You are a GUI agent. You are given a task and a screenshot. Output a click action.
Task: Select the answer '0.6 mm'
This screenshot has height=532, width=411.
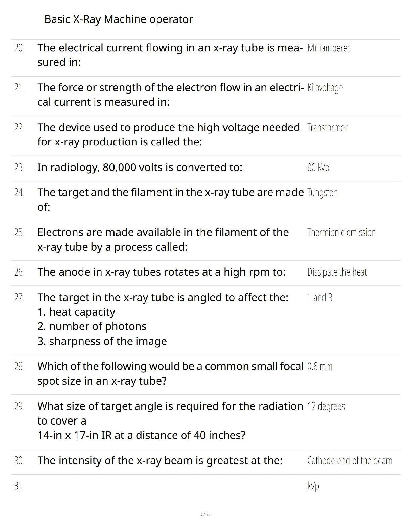coord(320,366)
